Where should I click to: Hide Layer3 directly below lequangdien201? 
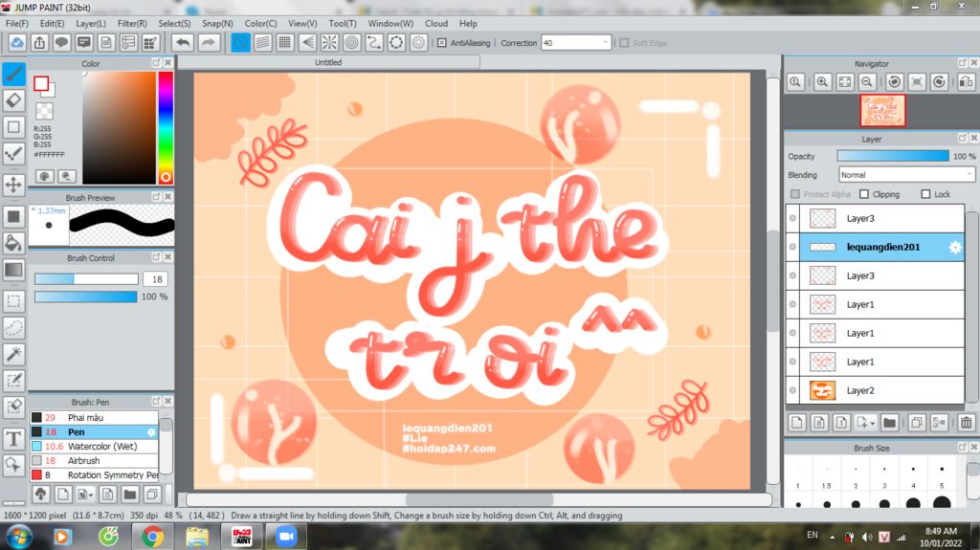tap(792, 275)
